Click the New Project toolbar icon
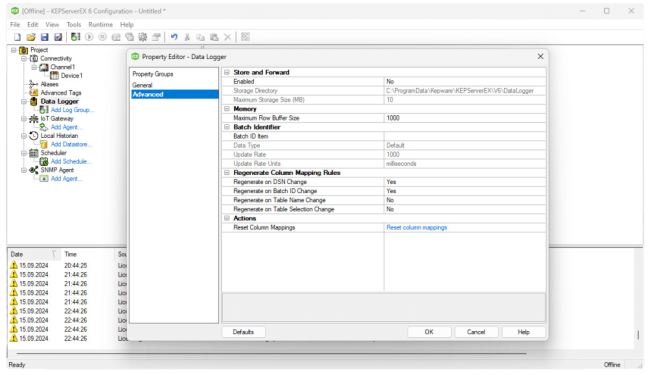This screenshot has width=648, height=375. pos(17,37)
